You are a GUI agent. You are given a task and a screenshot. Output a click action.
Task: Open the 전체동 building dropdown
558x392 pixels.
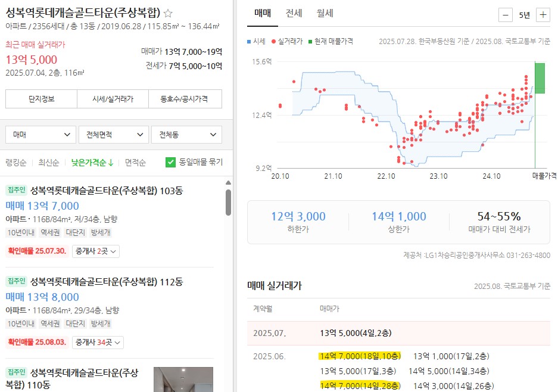pyautogui.click(x=186, y=135)
